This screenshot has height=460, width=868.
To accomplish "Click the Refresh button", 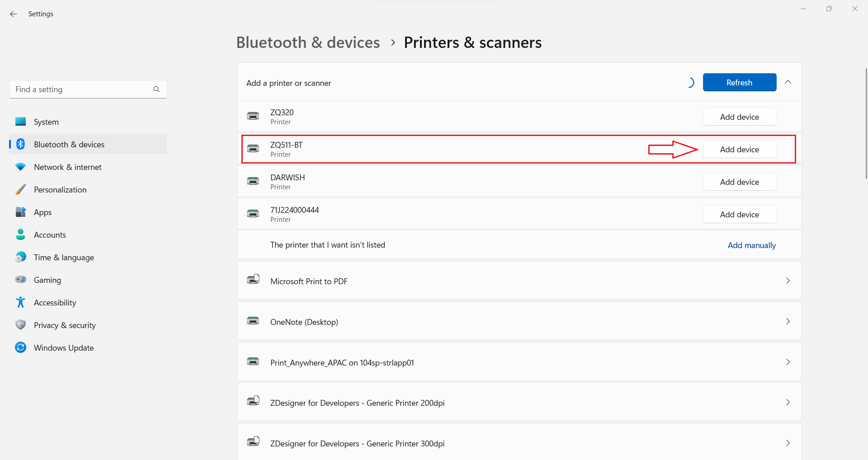I will click(739, 82).
